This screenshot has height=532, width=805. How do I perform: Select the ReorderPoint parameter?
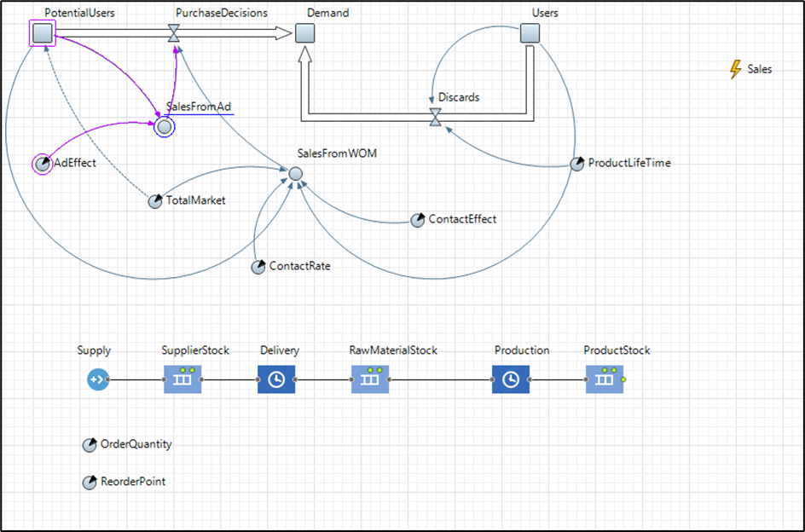88,481
